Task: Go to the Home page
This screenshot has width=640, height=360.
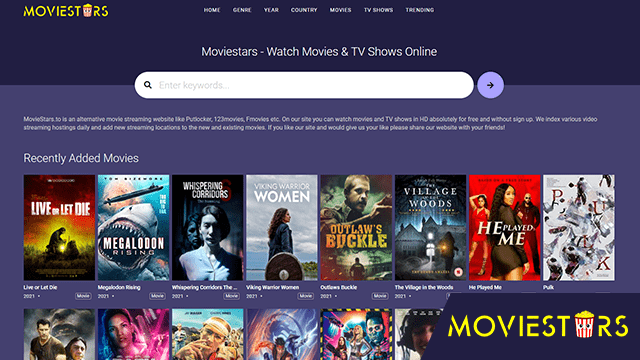Action: [x=212, y=10]
